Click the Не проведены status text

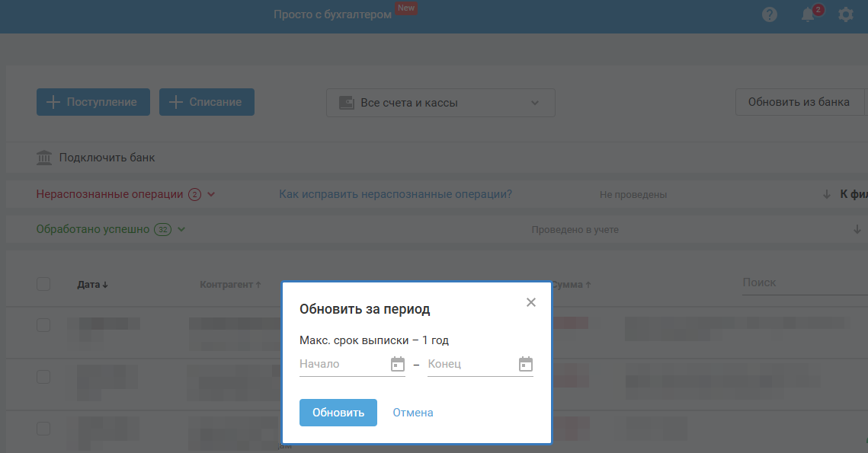pyautogui.click(x=633, y=195)
